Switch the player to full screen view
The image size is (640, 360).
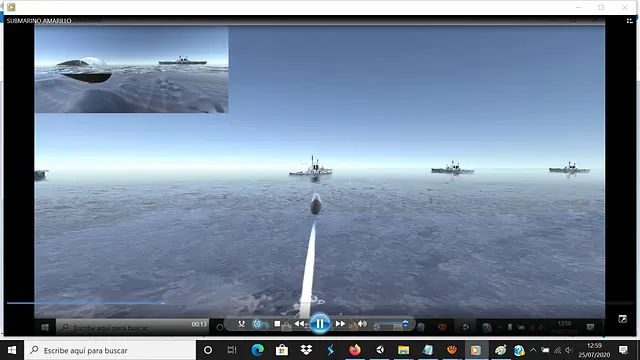(x=622, y=319)
